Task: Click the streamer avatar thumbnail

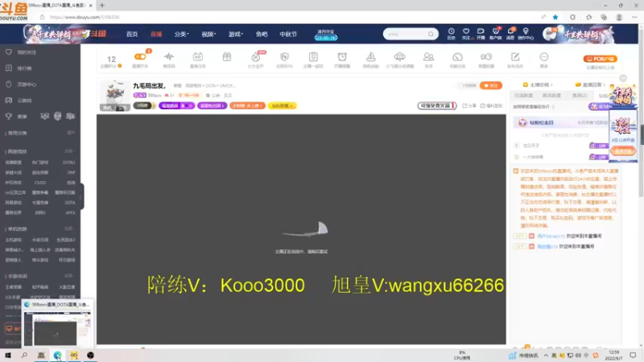Action: (x=114, y=95)
